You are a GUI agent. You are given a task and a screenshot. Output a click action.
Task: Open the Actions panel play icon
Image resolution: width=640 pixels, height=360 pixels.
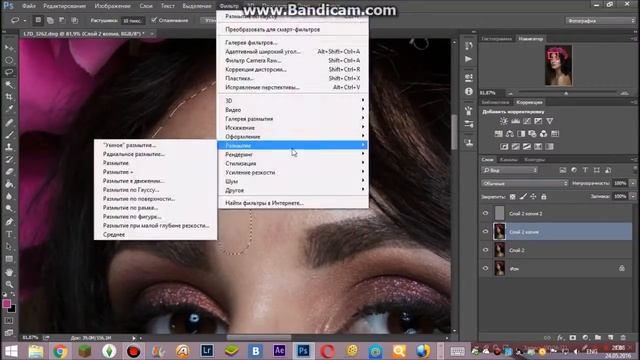tap(469, 59)
